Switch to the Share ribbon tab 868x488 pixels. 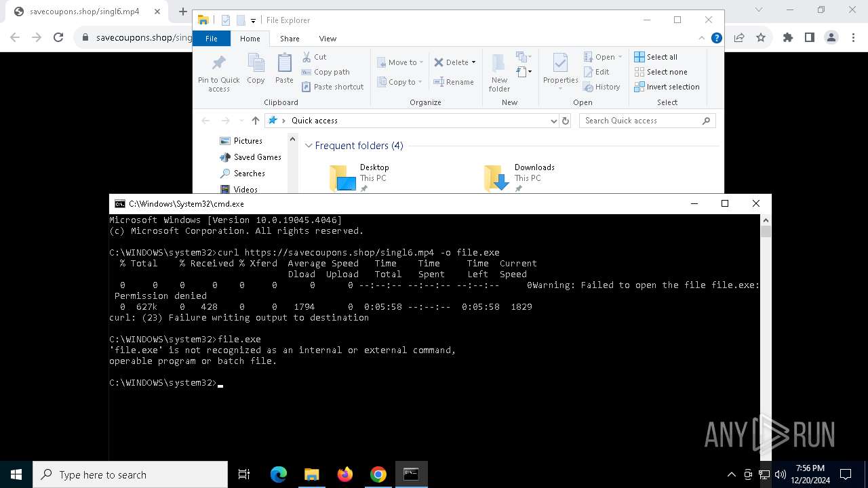(x=290, y=39)
